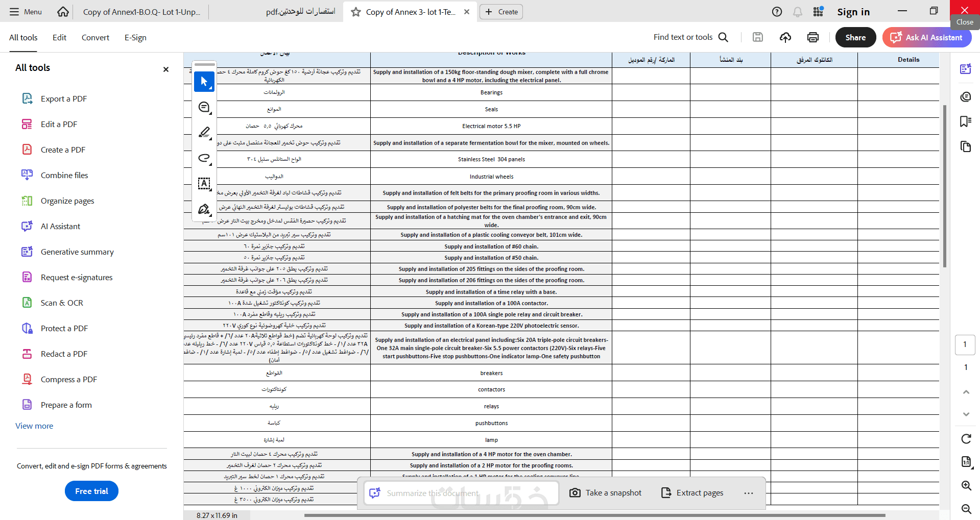Switch to the All tools tab
The height and width of the screenshot is (520, 980).
[23, 37]
